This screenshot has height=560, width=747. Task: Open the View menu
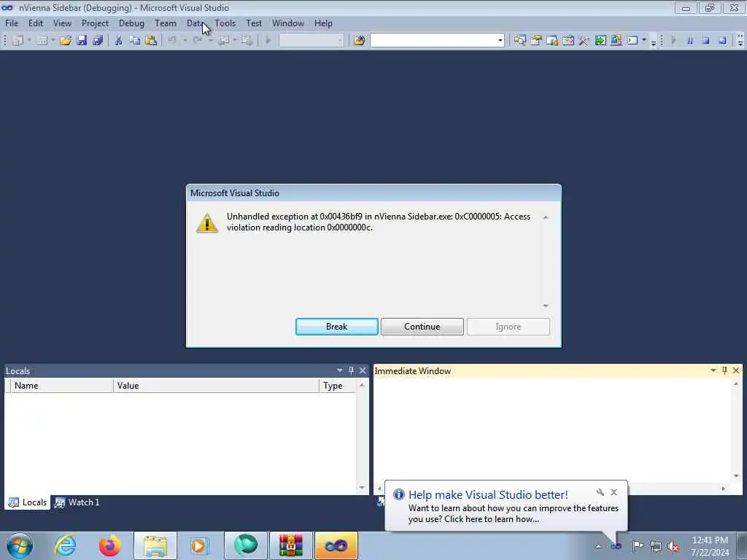click(62, 23)
